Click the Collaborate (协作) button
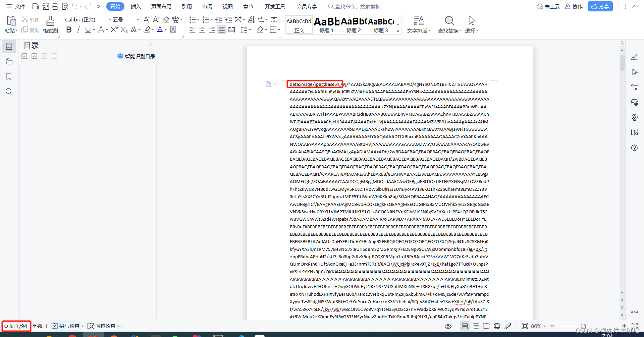 coord(574,6)
